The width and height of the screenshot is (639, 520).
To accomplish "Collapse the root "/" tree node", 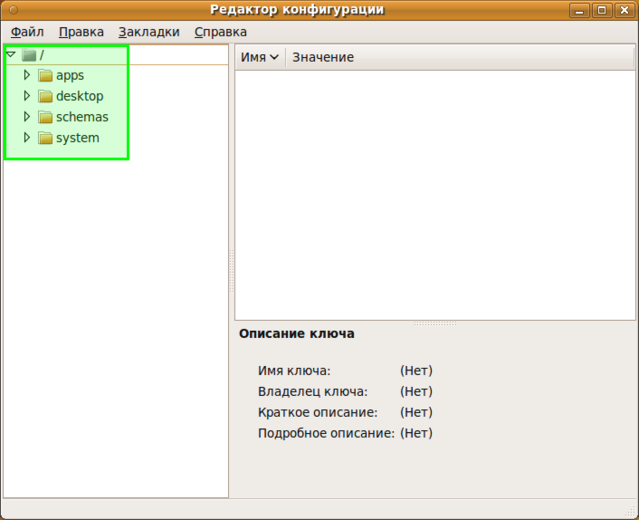I will (11, 55).
